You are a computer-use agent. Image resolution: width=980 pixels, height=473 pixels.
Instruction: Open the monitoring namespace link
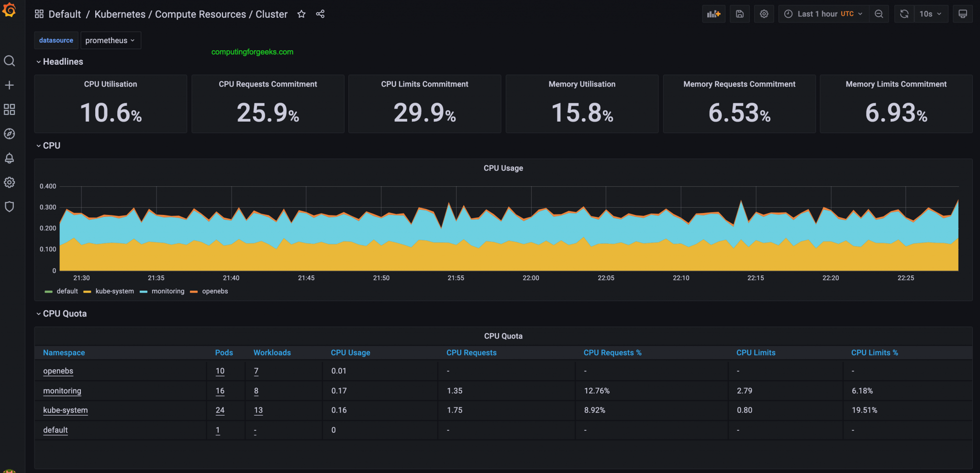[x=62, y=391]
